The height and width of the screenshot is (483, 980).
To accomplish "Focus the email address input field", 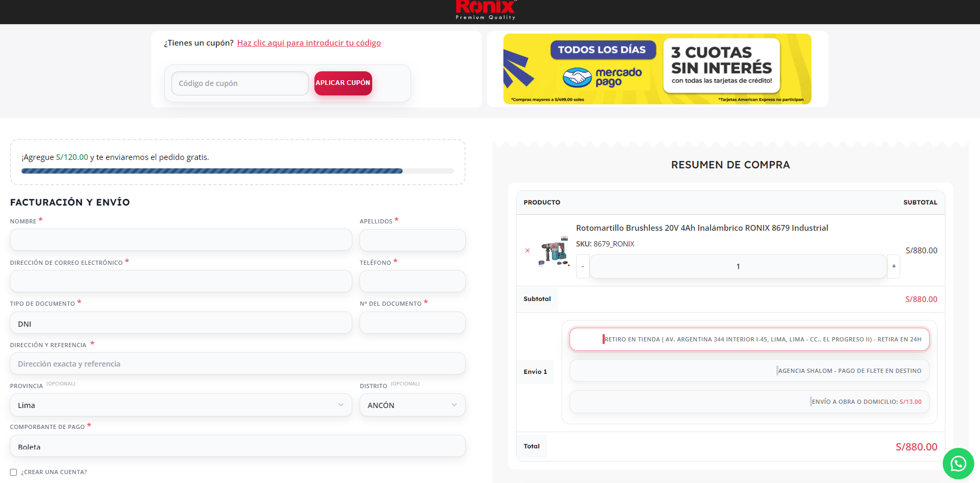I will 181,281.
